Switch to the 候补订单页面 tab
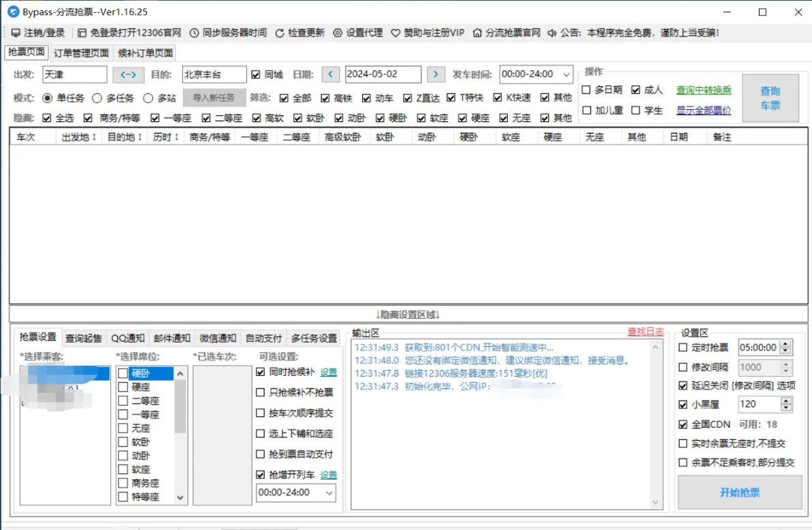 coord(145,52)
